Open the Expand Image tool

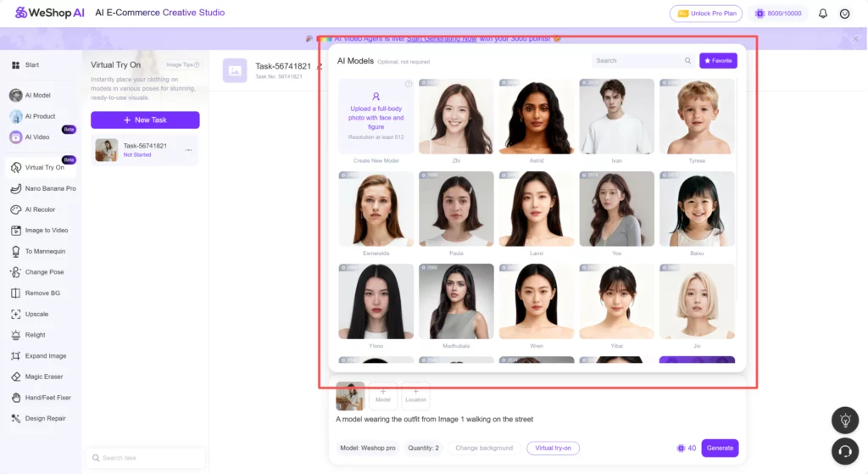pos(39,356)
